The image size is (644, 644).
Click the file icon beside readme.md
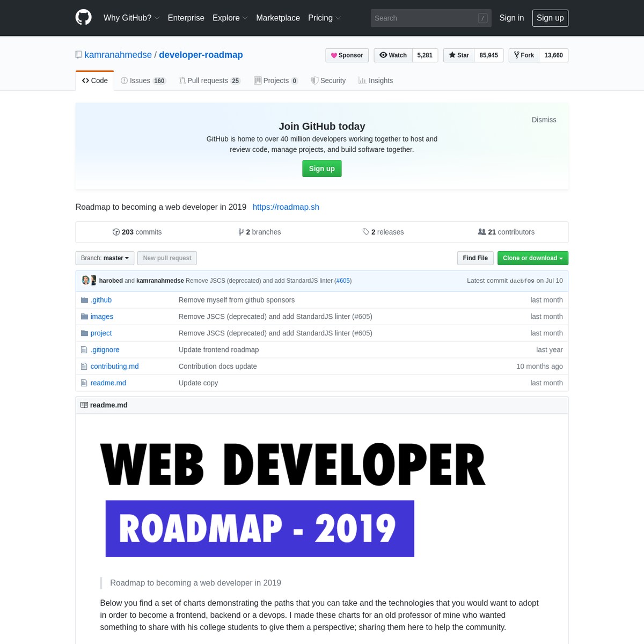pos(84,383)
